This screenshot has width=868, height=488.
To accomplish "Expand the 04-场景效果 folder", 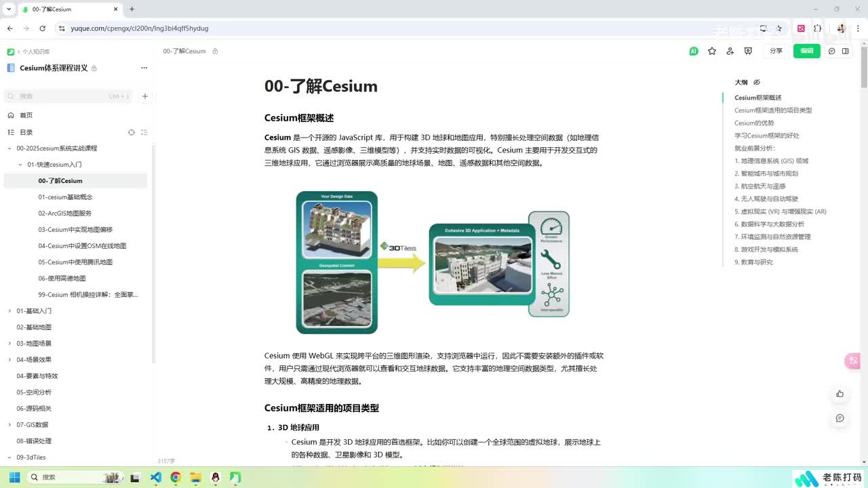I will pos(9,360).
